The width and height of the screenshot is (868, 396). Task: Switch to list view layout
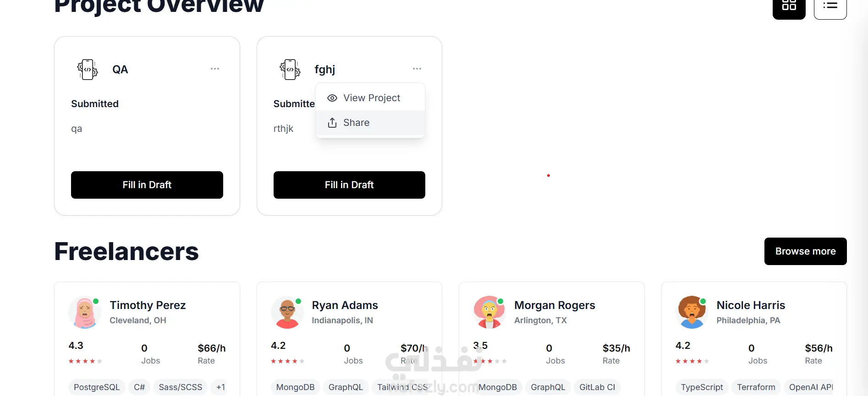(x=830, y=6)
